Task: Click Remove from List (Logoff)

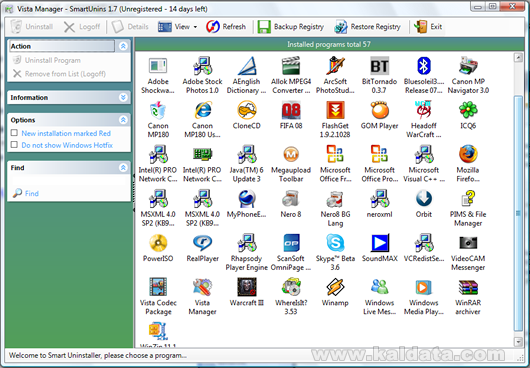Action: tap(59, 74)
